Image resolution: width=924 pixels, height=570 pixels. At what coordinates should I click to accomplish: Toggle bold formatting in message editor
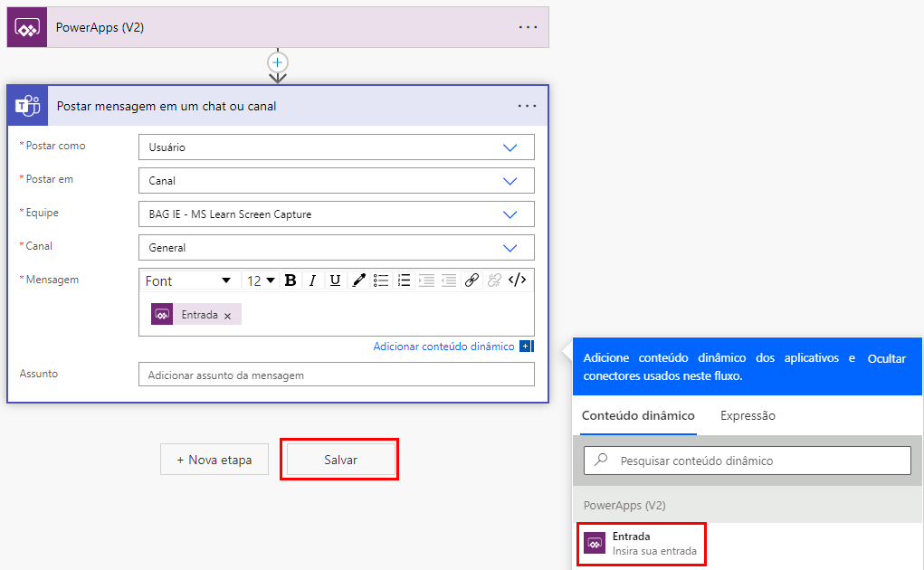[x=291, y=280]
